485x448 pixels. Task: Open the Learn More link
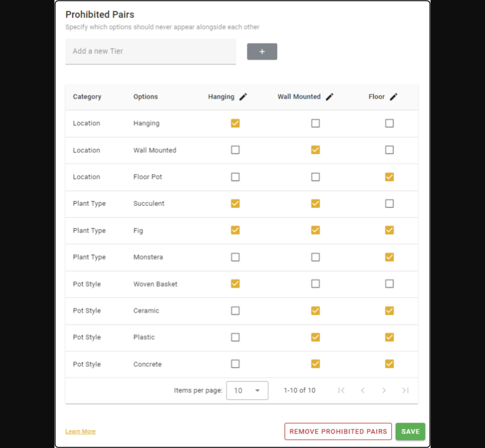tap(80, 431)
